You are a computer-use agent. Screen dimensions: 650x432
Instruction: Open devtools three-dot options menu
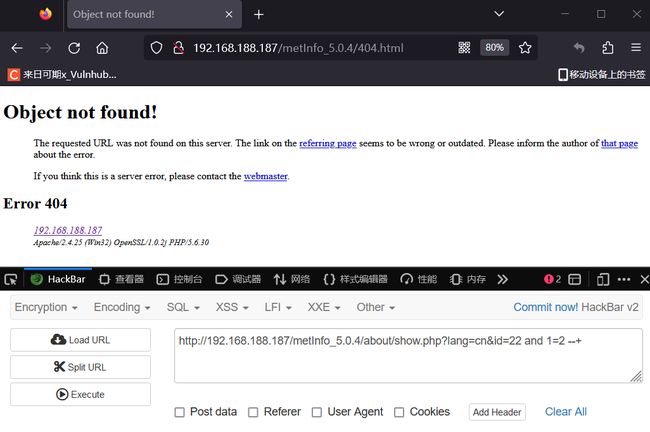tap(624, 279)
